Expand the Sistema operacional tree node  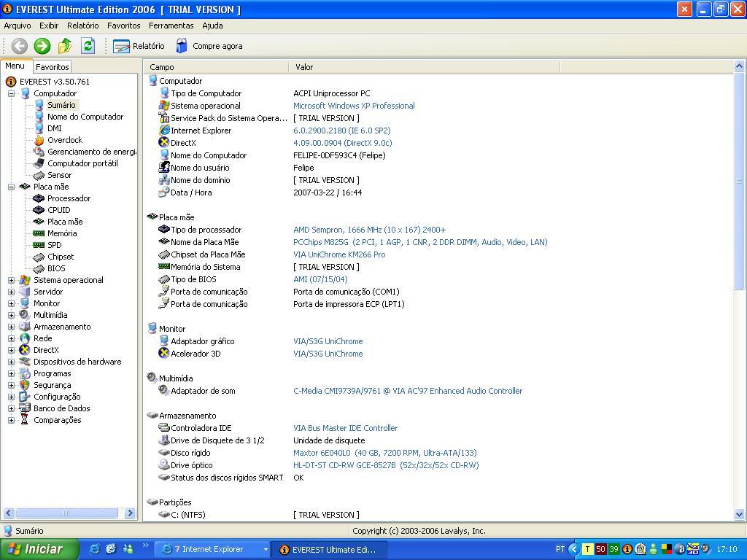click(x=11, y=280)
